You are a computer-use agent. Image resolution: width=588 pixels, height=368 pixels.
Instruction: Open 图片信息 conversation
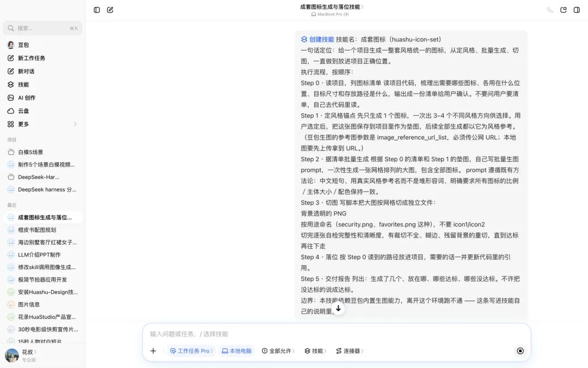pyautogui.click(x=42, y=304)
